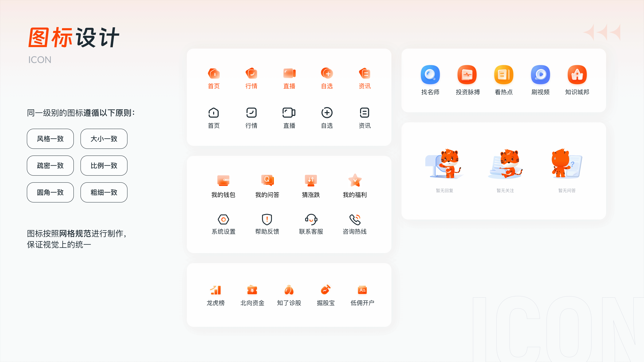Click the outlined 自选 plus-circle icon
Image resolution: width=644 pixels, height=362 pixels.
pyautogui.click(x=327, y=113)
